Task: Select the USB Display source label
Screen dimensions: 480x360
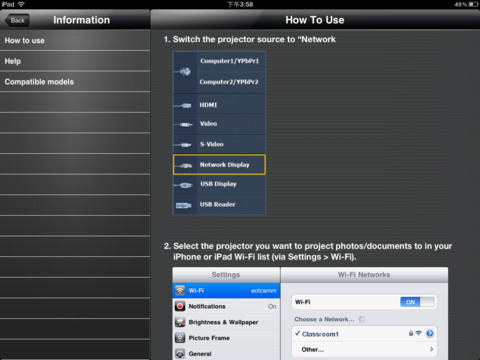Action: (218, 184)
